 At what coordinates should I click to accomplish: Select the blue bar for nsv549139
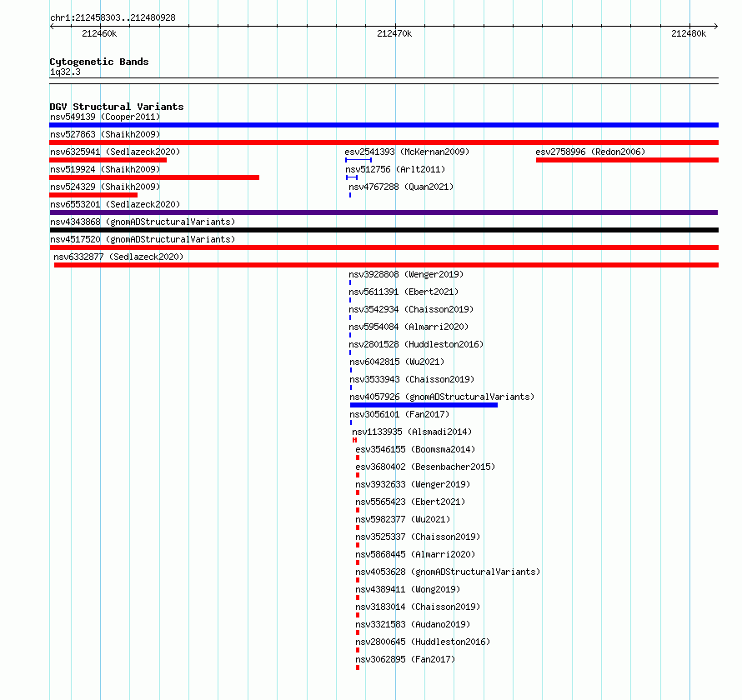384,125
